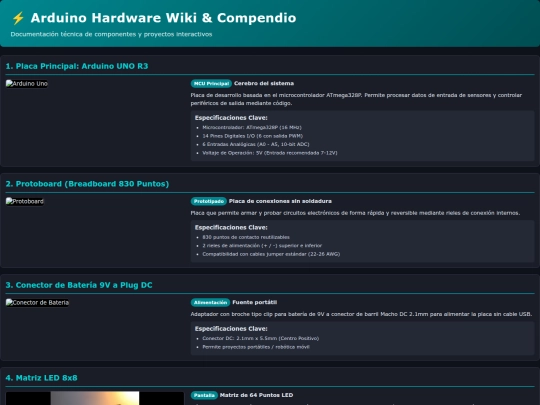Select heading 2. Protoboard (Breadboard 830 Puntos)

87,184
